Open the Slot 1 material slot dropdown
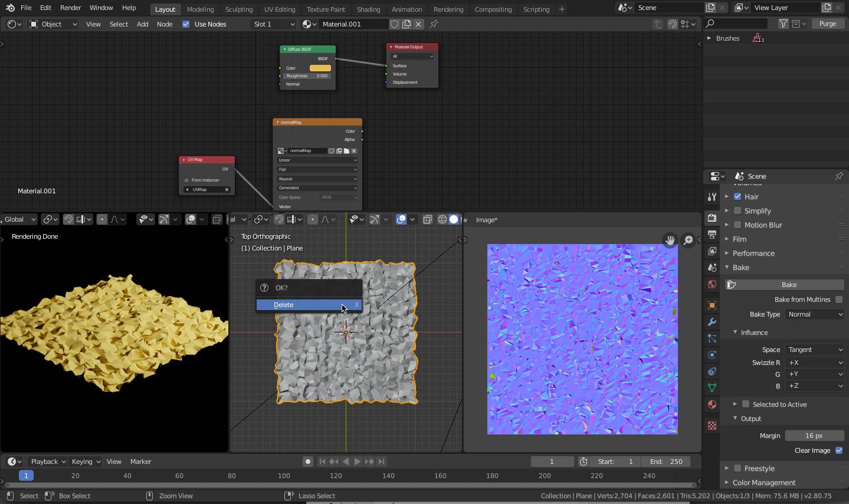The width and height of the screenshot is (849, 504). click(273, 24)
